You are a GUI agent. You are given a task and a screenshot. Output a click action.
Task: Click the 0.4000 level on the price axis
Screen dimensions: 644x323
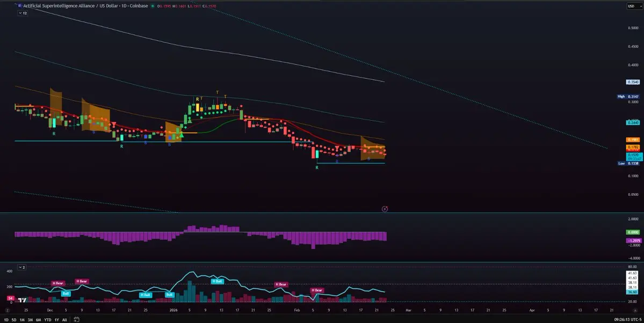633,65
